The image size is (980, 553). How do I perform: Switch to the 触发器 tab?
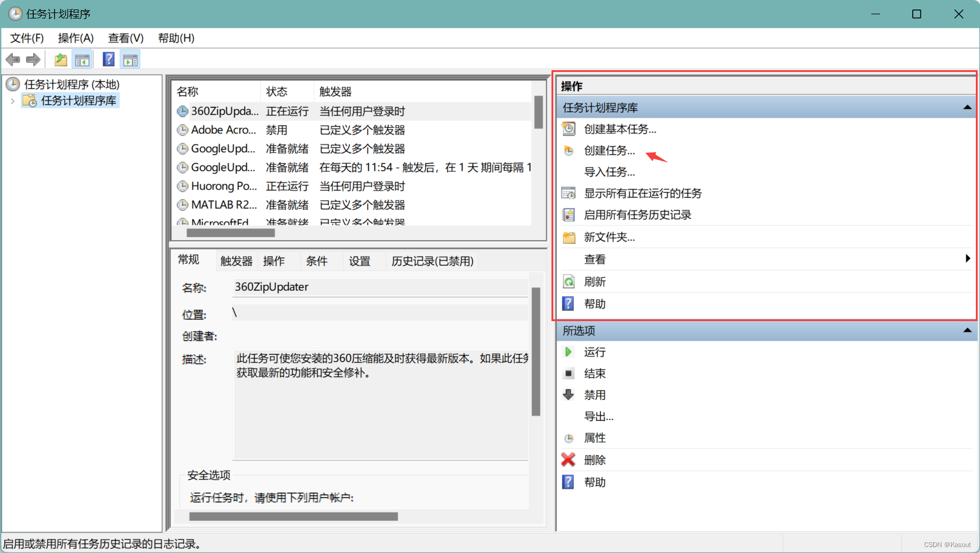(x=237, y=261)
